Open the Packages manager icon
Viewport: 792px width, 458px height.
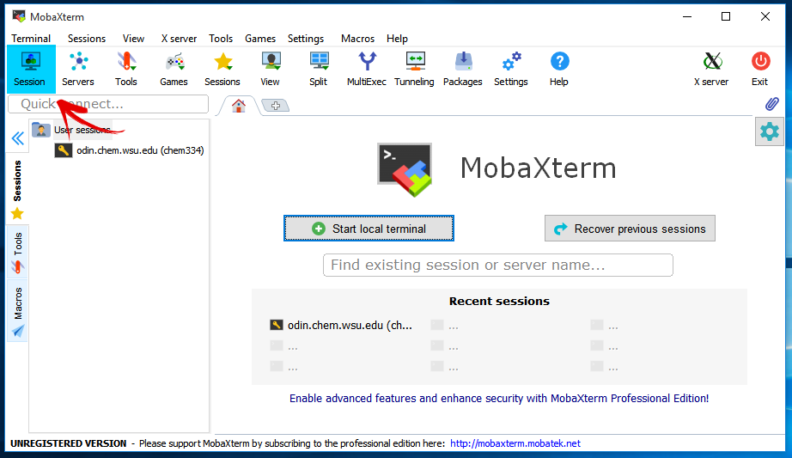click(463, 68)
